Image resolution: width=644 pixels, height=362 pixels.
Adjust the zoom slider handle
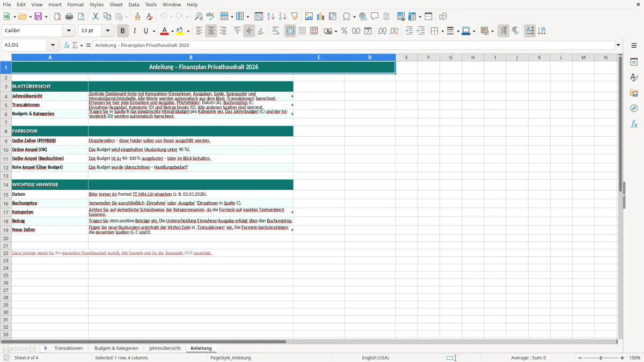601,358
